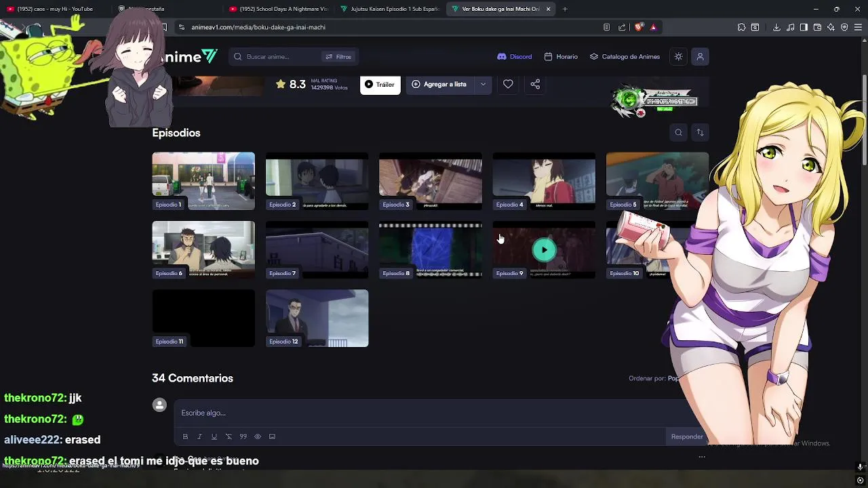Switch to the Jujutsu Kaisen Episodio 1 tab
Viewport: 868px width, 488px height.
tap(390, 9)
